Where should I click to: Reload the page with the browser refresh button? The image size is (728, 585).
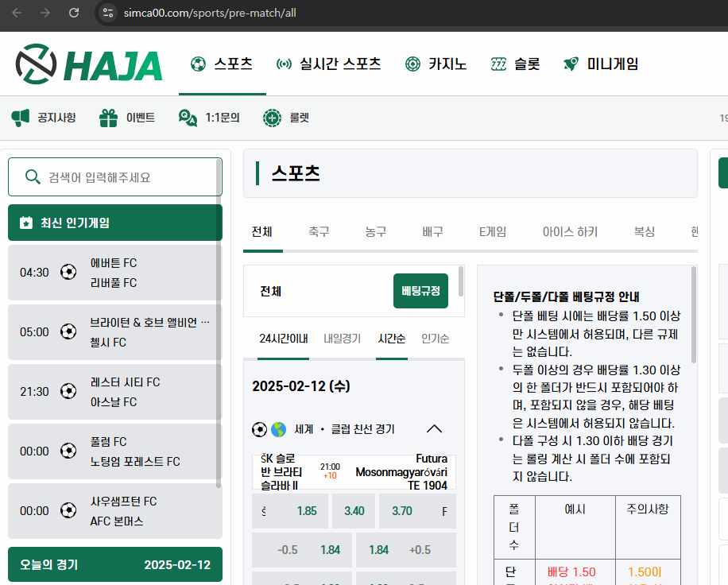coord(74,13)
